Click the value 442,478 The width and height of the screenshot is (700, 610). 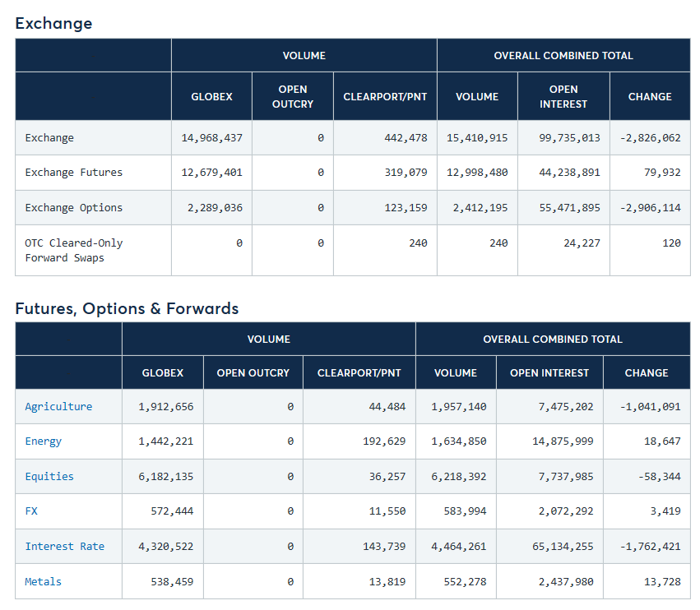point(406,138)
